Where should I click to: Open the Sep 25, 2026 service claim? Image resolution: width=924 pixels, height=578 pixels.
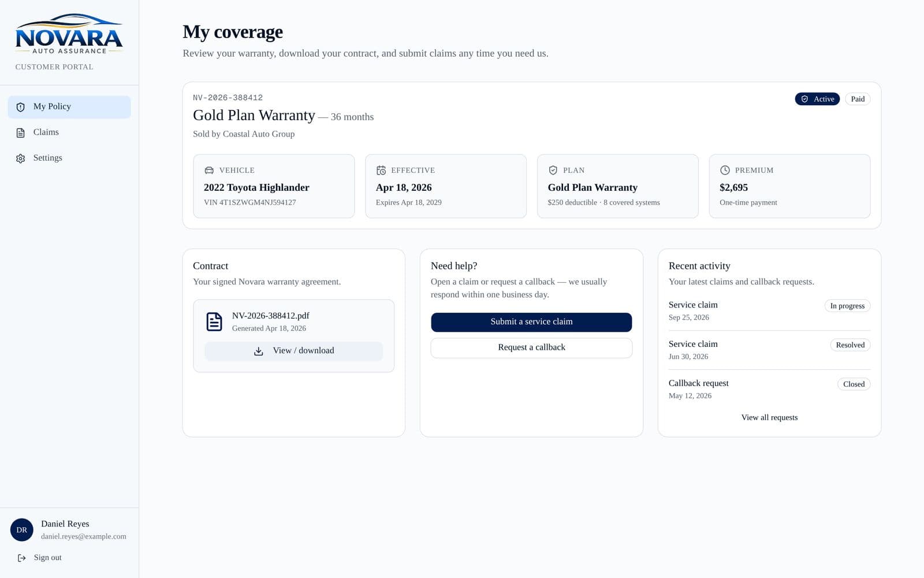pos(769,311)
